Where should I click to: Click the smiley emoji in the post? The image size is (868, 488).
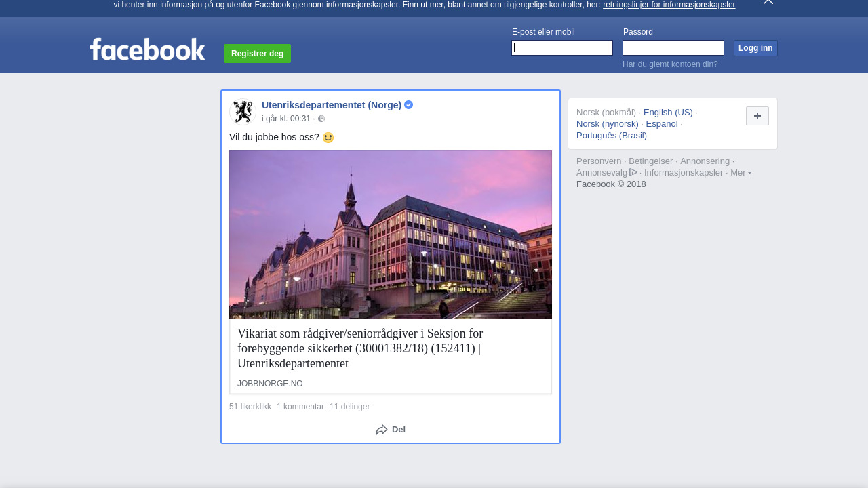328,138
